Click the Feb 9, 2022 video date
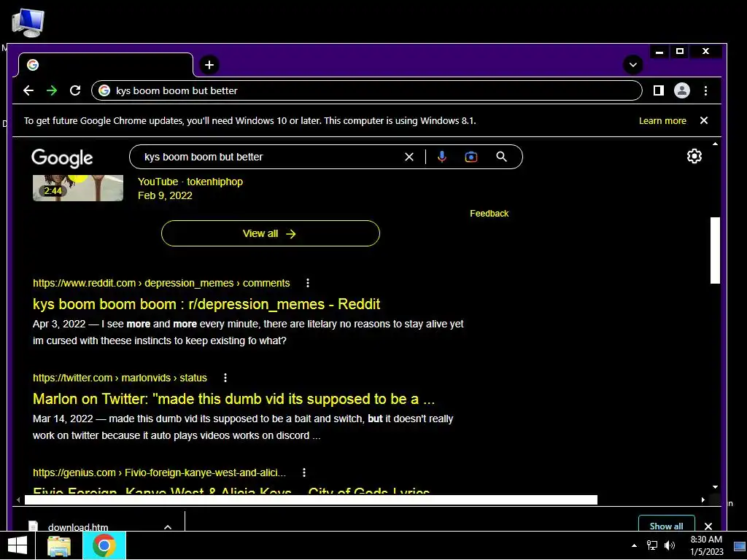The image size is (747, 560). pos(165,195)
